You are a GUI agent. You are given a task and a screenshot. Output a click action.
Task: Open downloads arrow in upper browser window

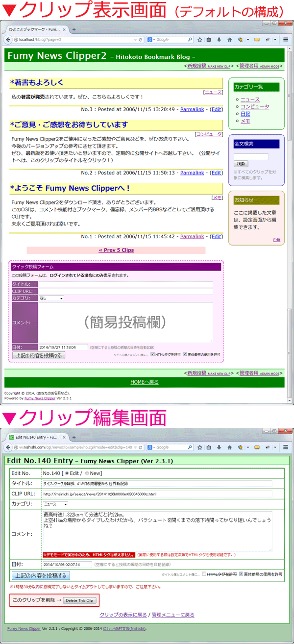pos(219,39)
